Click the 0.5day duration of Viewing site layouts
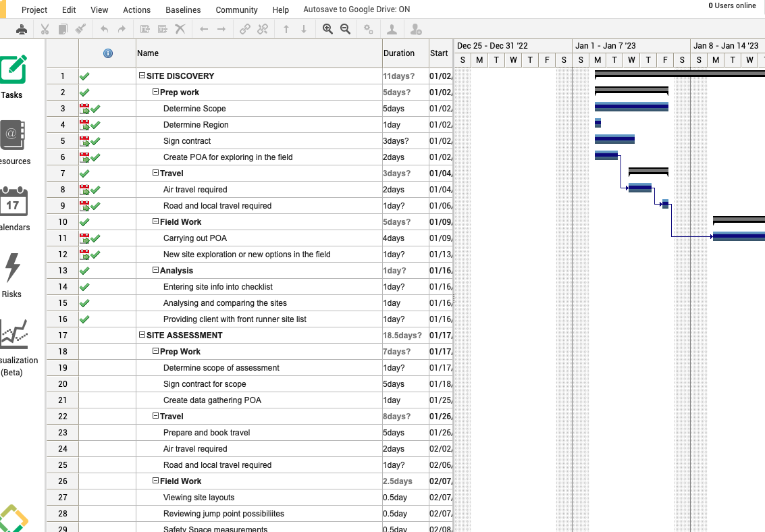 click(395, 498)
